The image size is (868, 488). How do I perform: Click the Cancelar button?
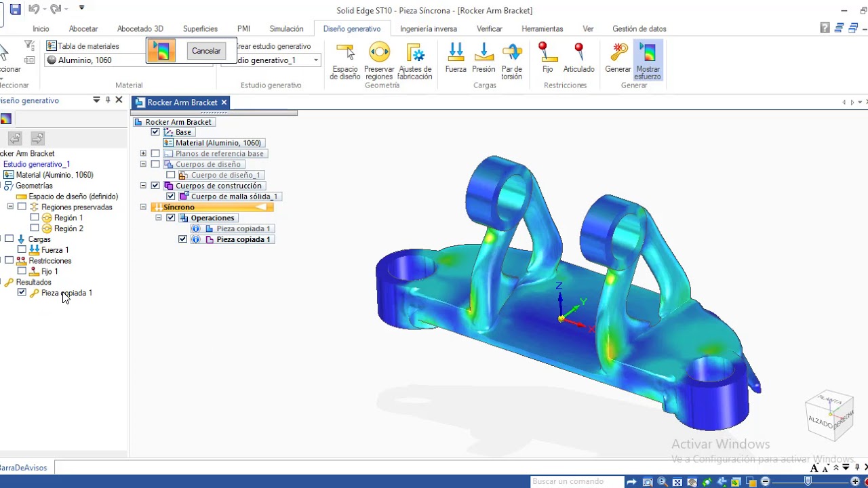click(x=206, y=51)
